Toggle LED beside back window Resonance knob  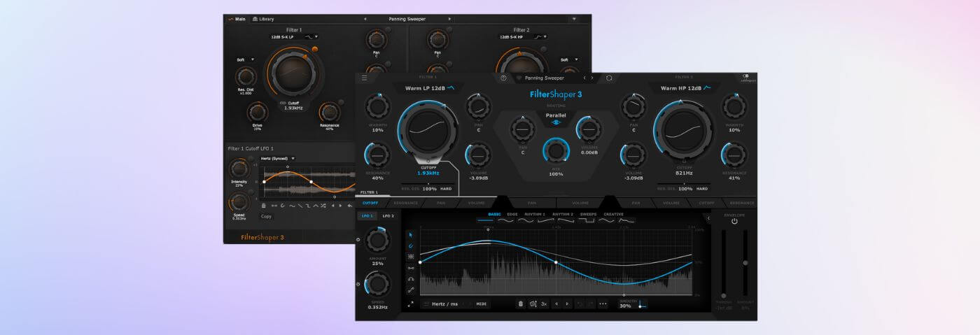342,103
